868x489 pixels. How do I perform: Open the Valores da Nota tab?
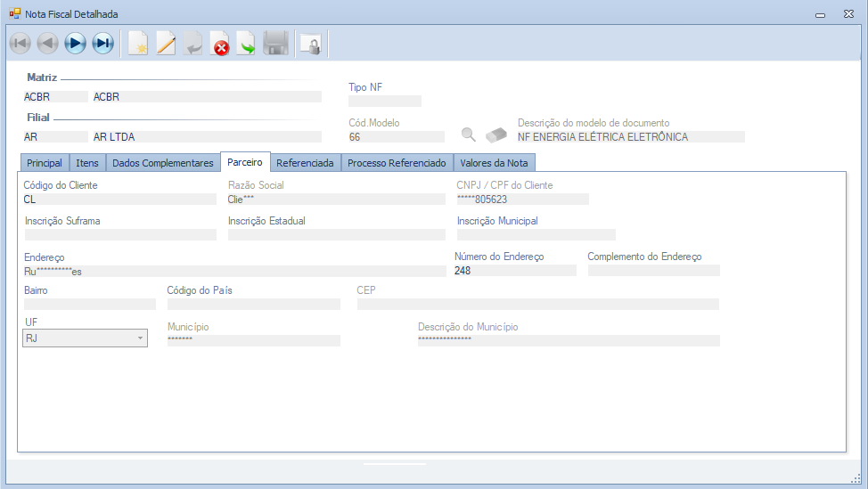coord(494,163)
